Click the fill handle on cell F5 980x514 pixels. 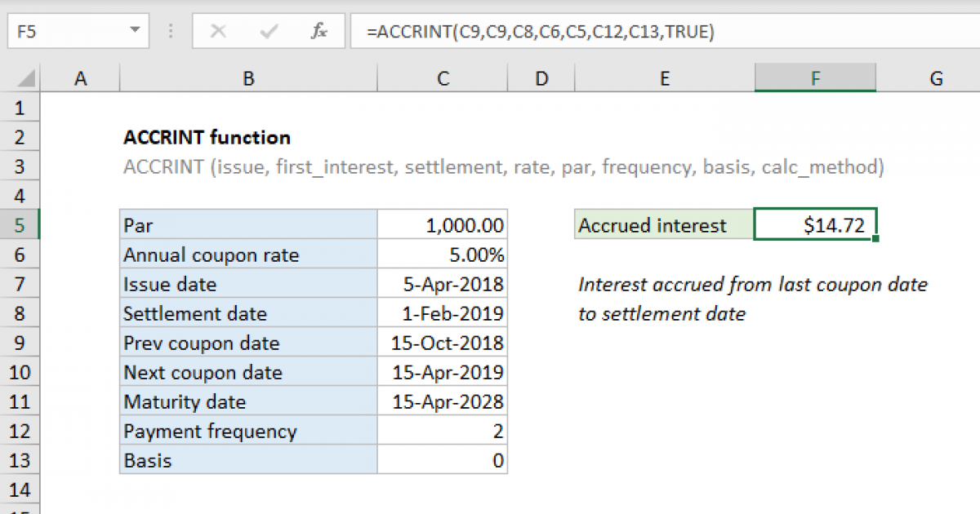[875, 239]
